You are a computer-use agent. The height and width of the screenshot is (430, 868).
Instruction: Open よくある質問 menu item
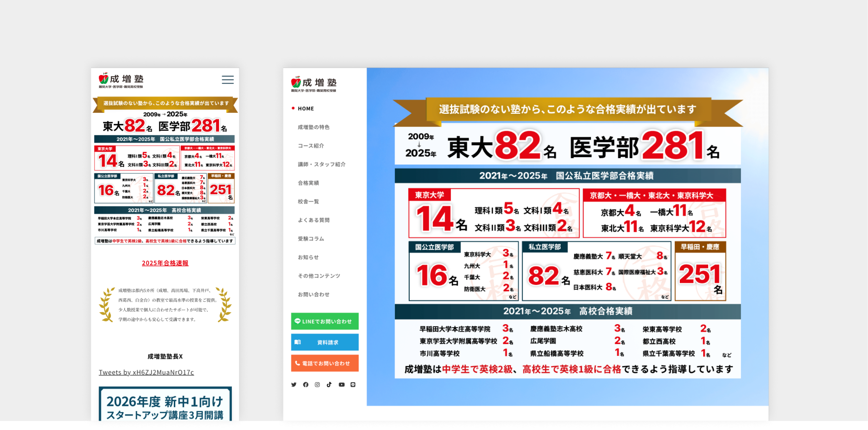pyautogui.click(x=313, y=220)
